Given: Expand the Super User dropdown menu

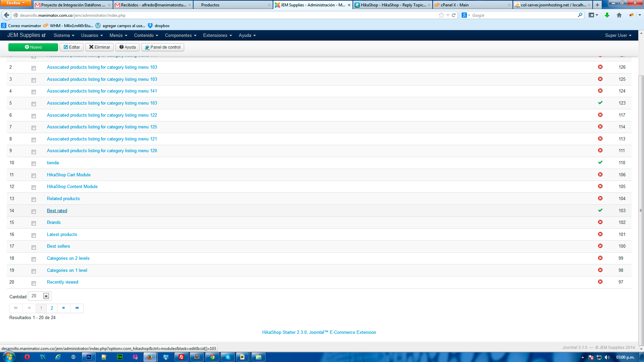Looking at the screenshot, I should click(x=618, y=35).
